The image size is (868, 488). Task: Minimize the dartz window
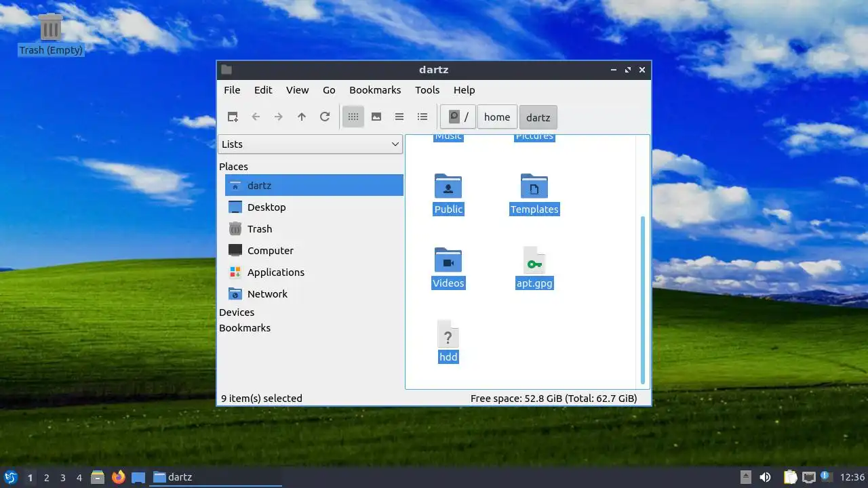(x=614, y=69)
